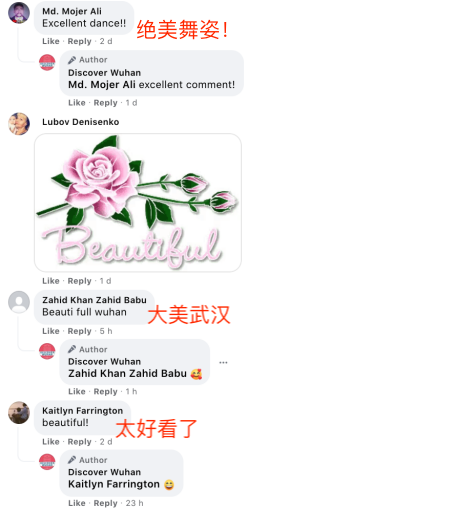This screenshot has width=455, height=509.
Task: Reply to Lubov Denisenko's rose comment
Action: tap(79, 281)
